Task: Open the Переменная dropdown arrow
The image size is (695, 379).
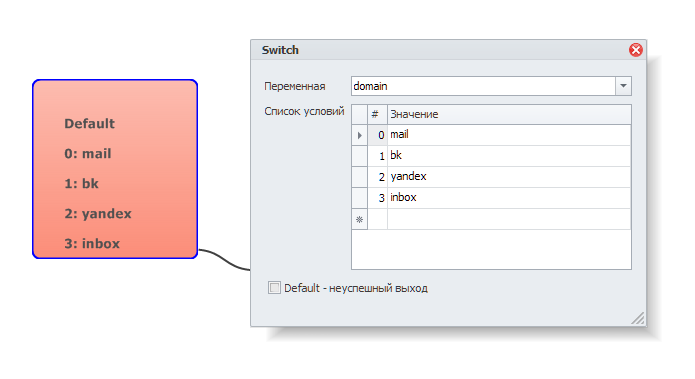Action: tap(623, 86)
